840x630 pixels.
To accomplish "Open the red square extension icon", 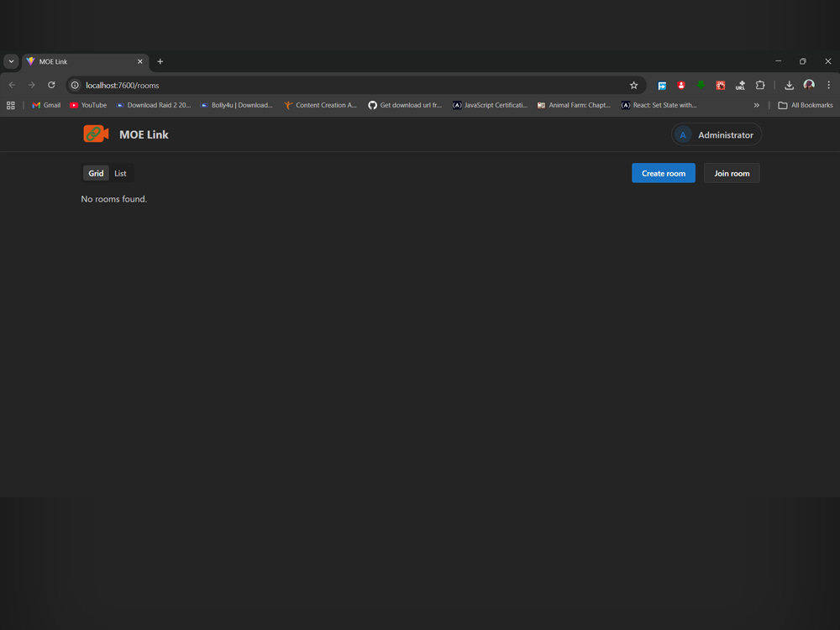I will [721, 85].
